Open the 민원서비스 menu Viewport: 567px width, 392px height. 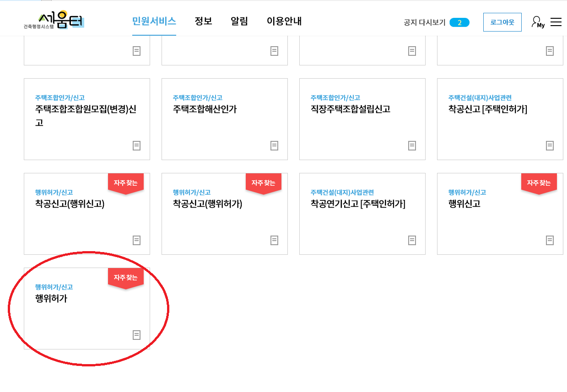154,21
